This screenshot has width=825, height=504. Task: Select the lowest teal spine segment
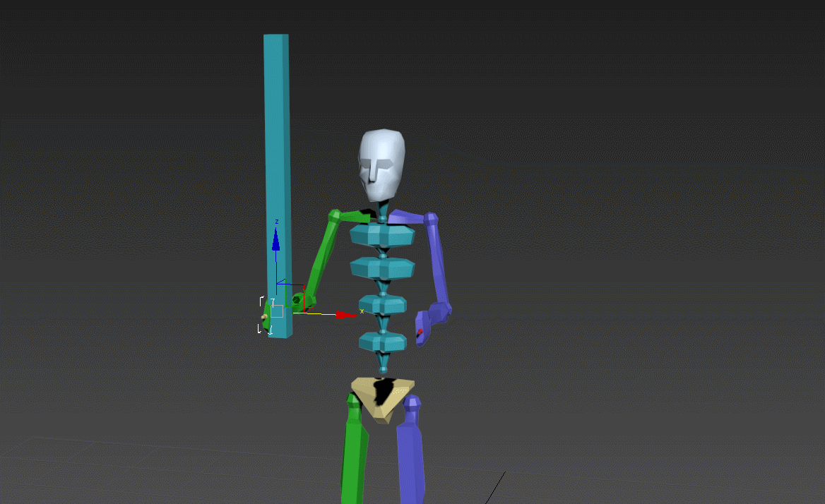tap(382, 342)
